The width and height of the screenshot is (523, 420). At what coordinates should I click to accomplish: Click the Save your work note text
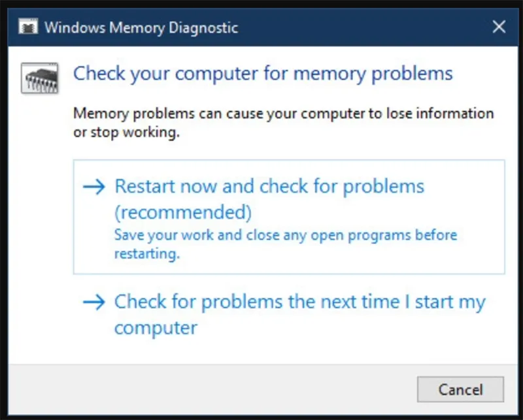pyautogui.click(x=285, y=234)
